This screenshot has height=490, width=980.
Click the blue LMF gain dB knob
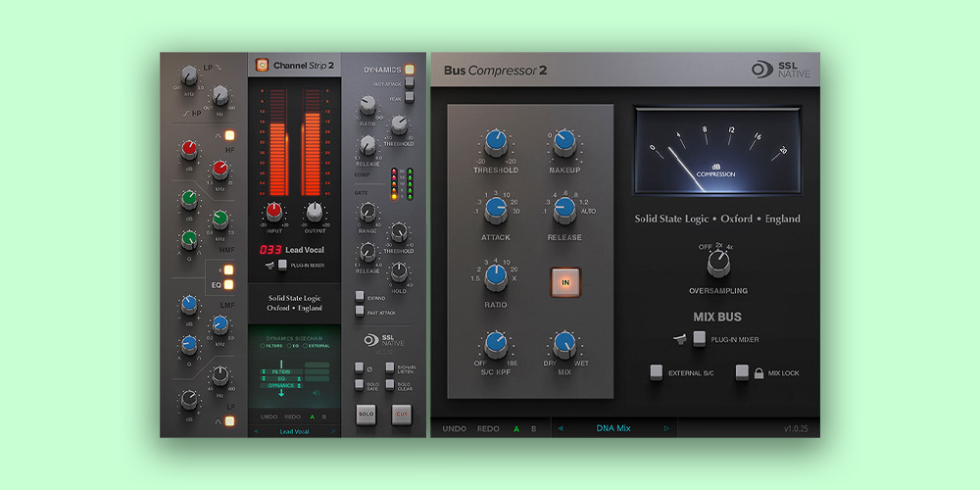(189, 305)
